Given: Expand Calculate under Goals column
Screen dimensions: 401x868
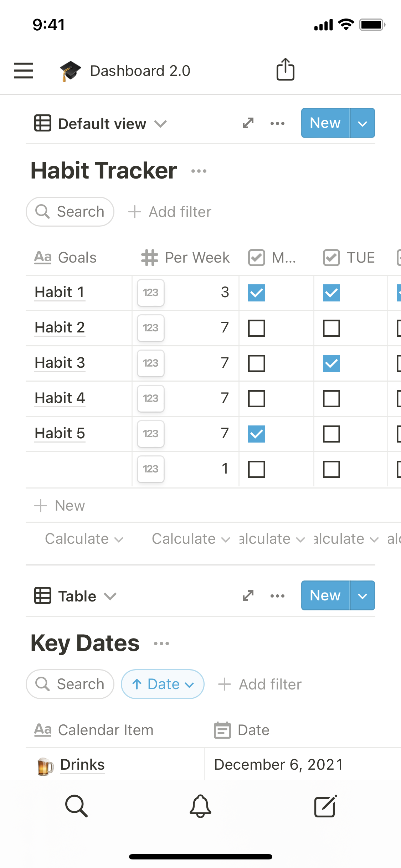Looking at the screenshot, I should pyautogui.click(x=84, y=539).
